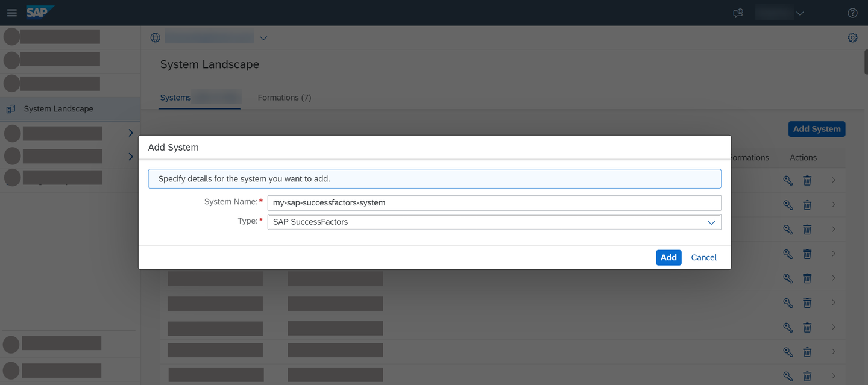Open the help question mark icon

tap(852, 13)
